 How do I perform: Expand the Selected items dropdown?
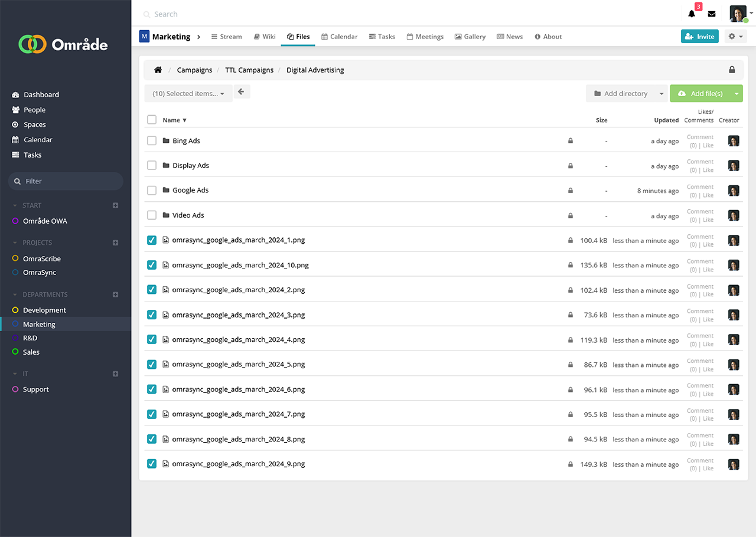[188, 93]
